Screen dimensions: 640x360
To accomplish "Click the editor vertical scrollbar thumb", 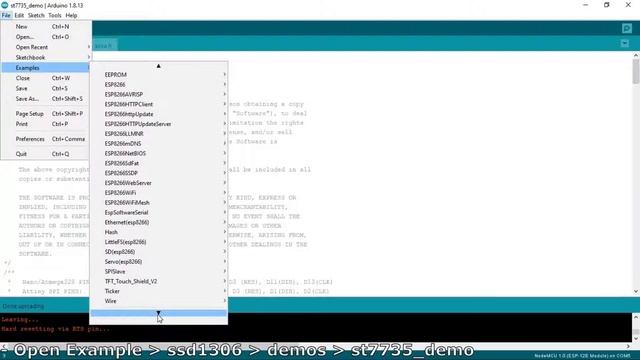I will [x=636, y=71].
